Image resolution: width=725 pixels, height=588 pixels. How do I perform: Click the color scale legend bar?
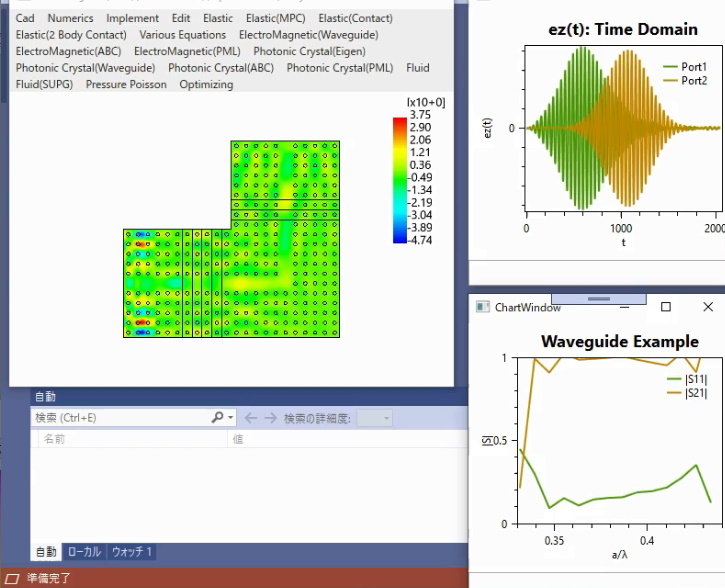coord(399,180)
